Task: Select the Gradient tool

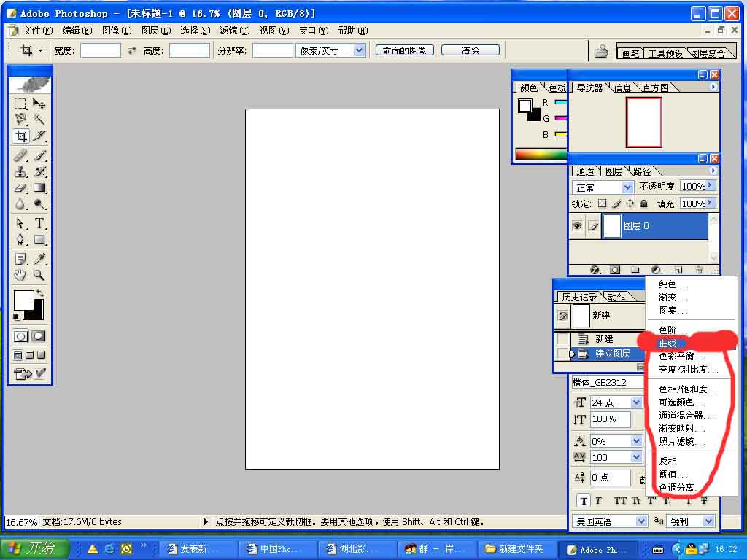Action: tap(39, 188)
